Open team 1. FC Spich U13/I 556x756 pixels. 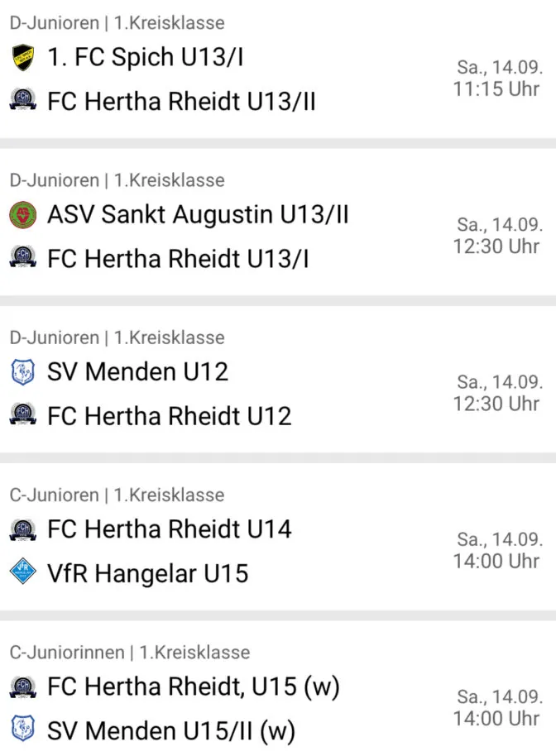click(x=145, y=57)
